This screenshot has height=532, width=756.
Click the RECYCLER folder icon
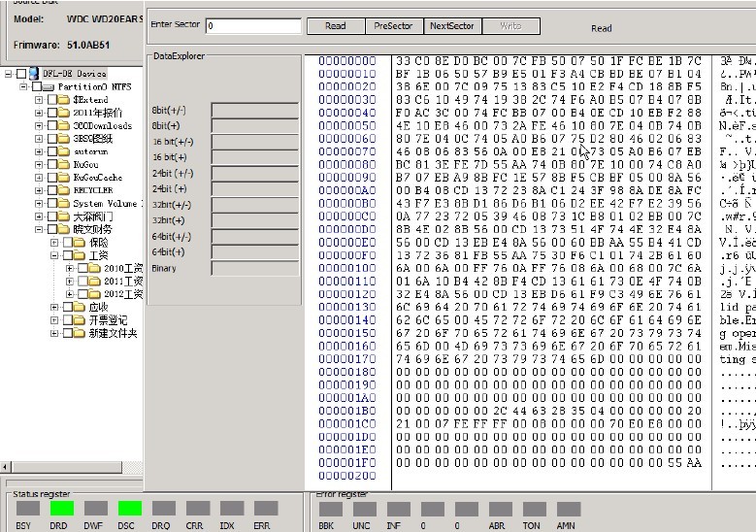[64, 190]
